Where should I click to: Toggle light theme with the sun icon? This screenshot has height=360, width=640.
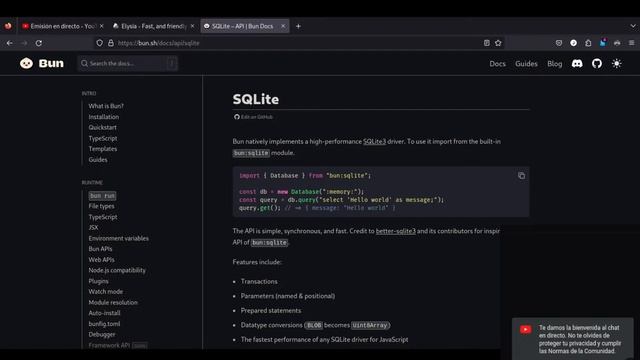tap(616, 63)
